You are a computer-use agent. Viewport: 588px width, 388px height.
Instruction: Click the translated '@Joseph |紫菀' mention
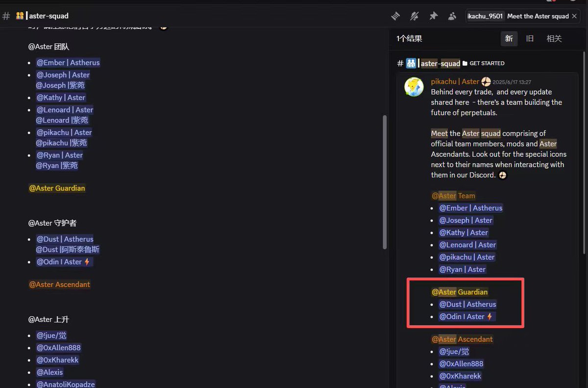60,85
